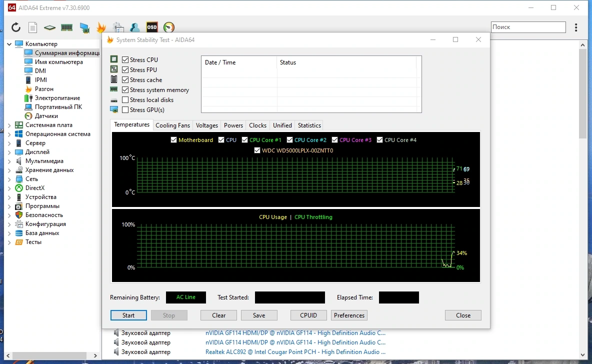Start the stability test

[128, 315]
